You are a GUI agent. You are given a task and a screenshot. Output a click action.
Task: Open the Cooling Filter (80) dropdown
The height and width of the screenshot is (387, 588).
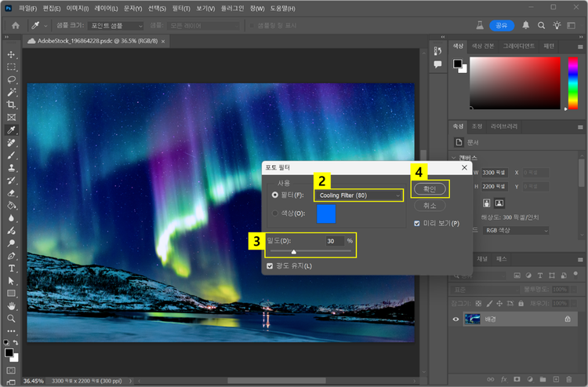[x=358, y=195]
